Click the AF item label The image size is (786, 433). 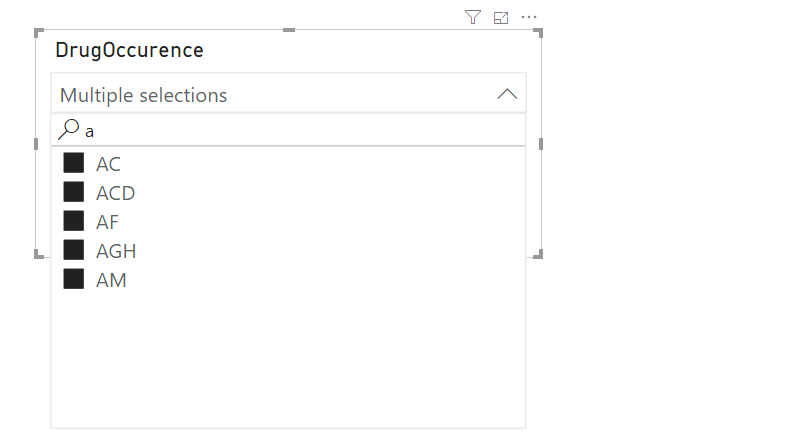click(107, 222)
